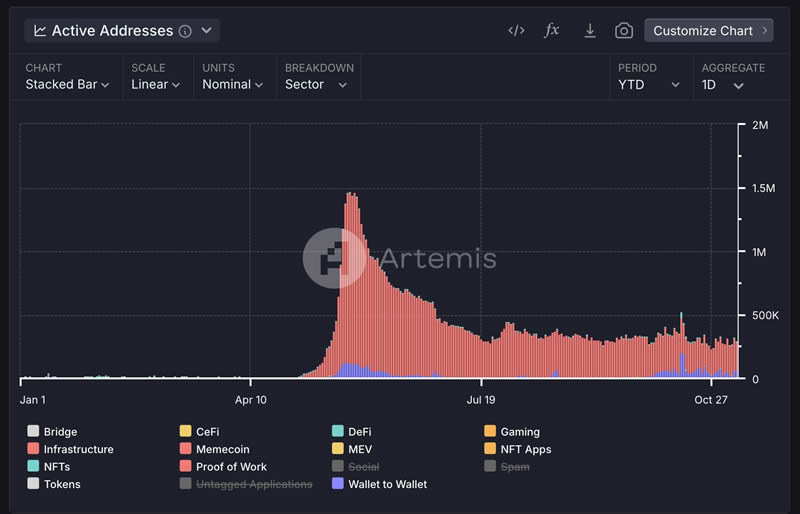Click the Customize Chart button
This screenshot has height=514, width=800.
tap(708, 31)
